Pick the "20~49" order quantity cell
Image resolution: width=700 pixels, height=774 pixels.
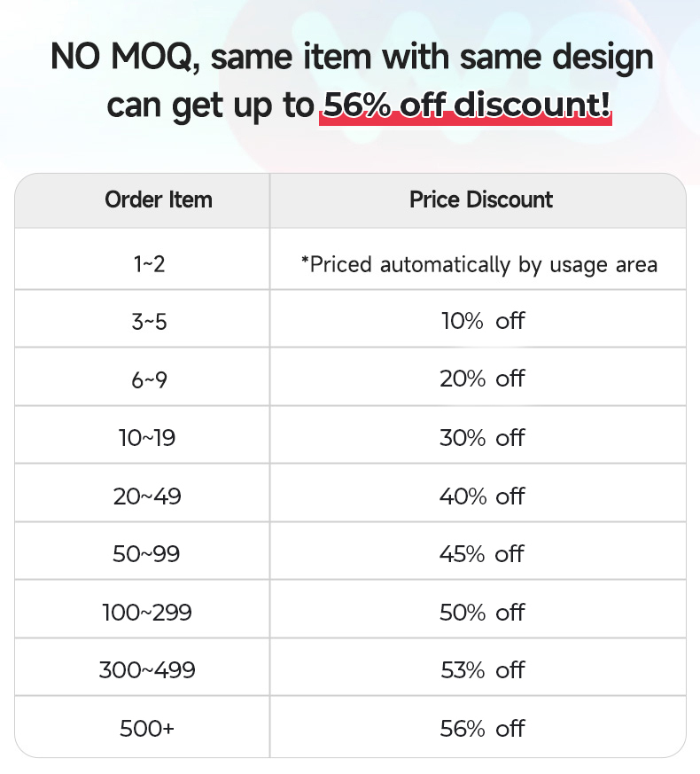[147, 496]
